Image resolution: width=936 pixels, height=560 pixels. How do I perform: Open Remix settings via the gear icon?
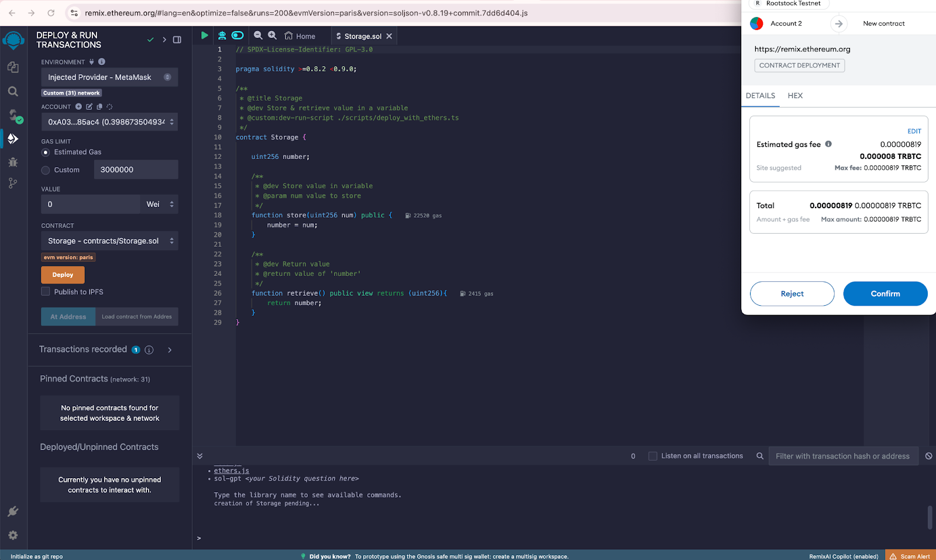coord(13,535)
